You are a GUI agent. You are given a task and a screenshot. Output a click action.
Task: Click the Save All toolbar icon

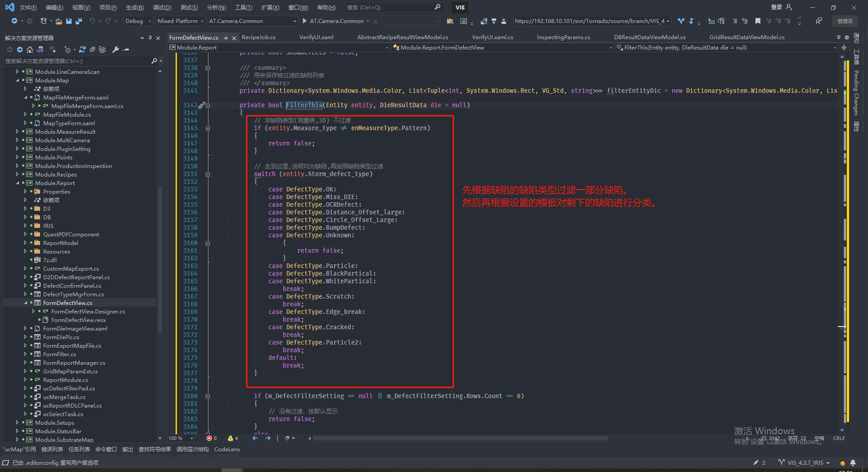(x=79, y=21)
